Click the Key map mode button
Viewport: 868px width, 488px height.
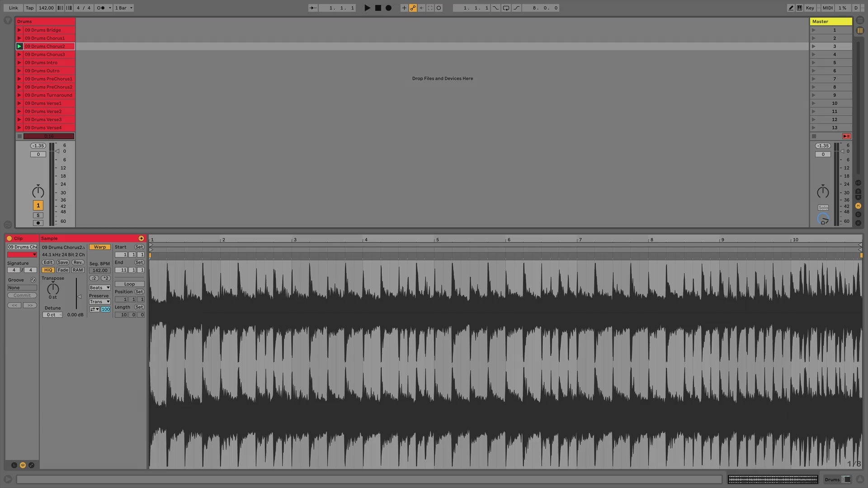coord(810,8)
